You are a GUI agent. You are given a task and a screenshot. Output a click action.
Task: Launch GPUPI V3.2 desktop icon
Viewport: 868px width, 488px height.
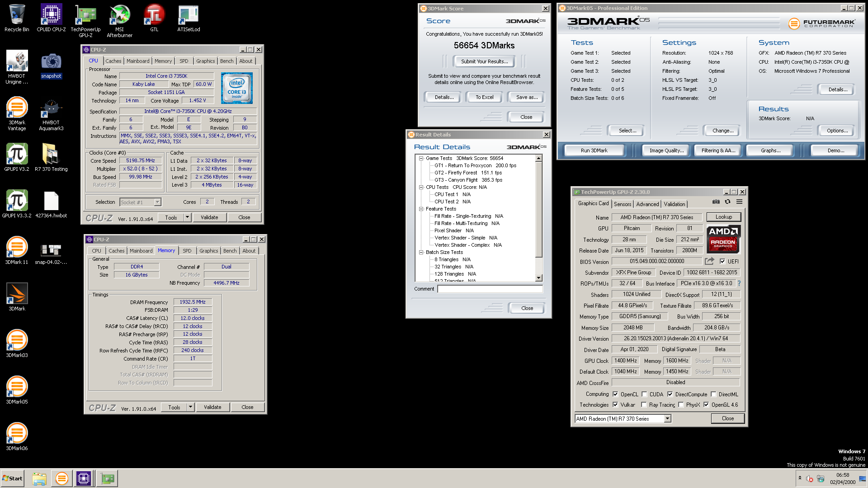coord(17,157)
